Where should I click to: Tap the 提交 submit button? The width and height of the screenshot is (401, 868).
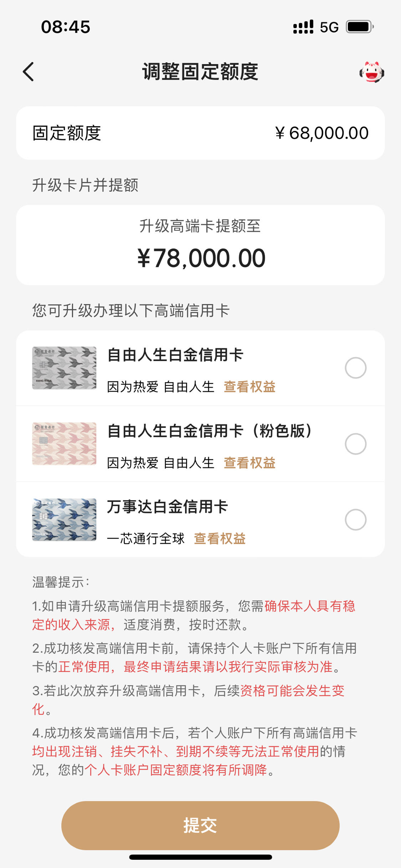click(x=200, y=826)
